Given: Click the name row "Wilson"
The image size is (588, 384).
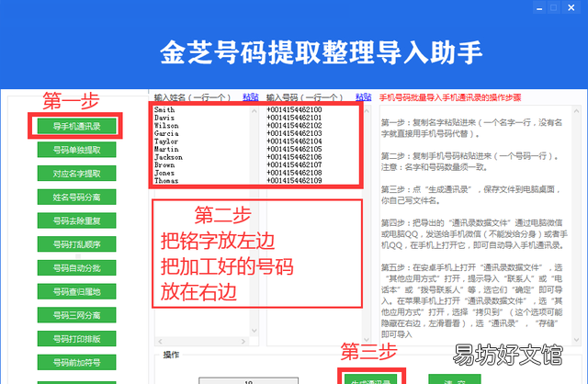Looking at the screenshot, I should (166, 125).
